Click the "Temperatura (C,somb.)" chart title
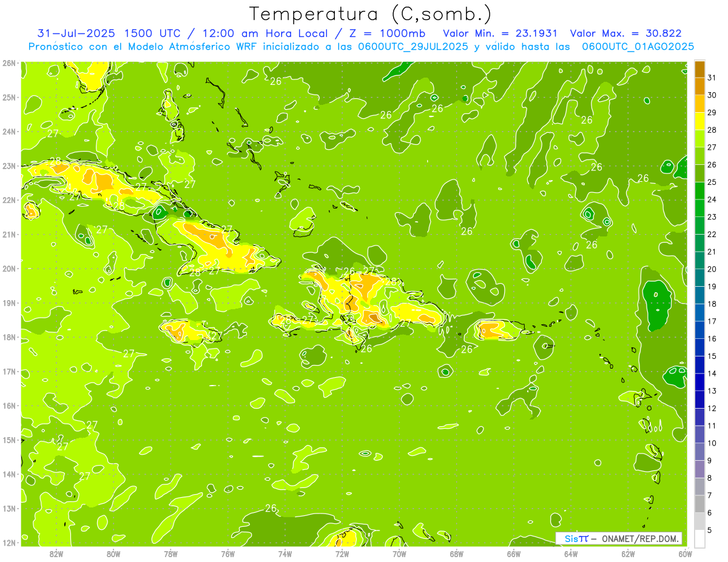728x562 pixels. coord(371,14)
